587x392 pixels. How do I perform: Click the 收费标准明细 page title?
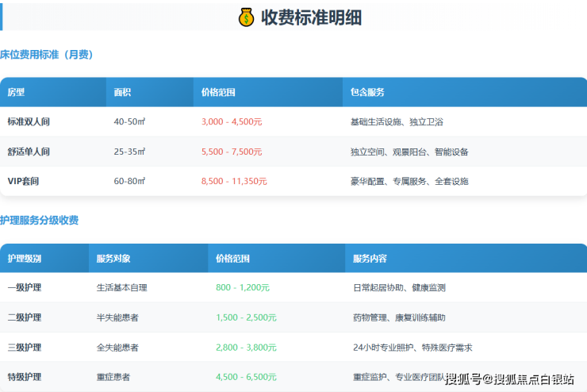pos(311,17)
